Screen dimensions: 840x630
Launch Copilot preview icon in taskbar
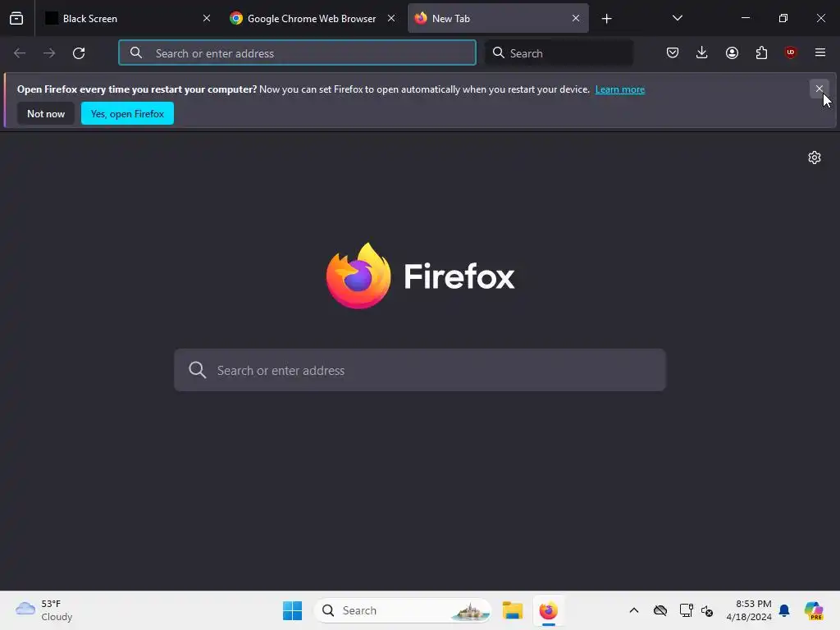(813, 610)
